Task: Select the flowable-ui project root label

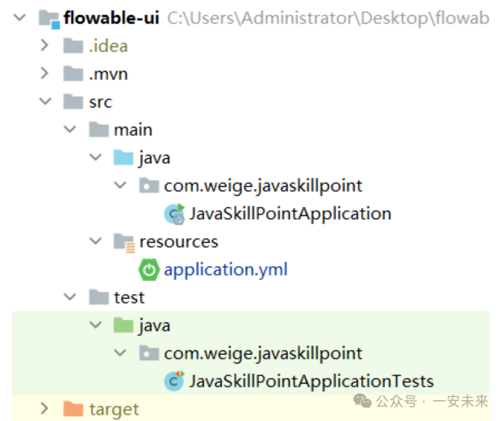Action: click(x=112, y=18)
